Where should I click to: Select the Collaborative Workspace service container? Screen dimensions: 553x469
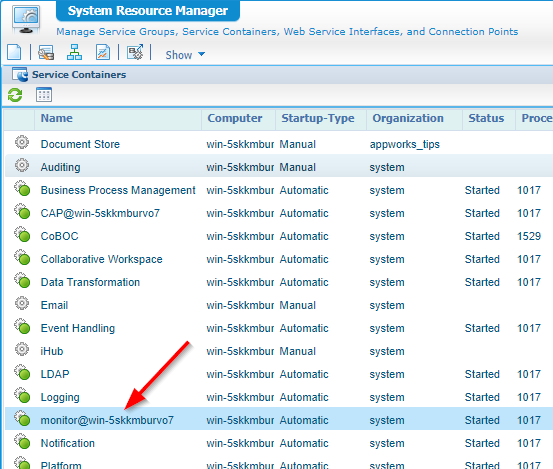(279, 259)
